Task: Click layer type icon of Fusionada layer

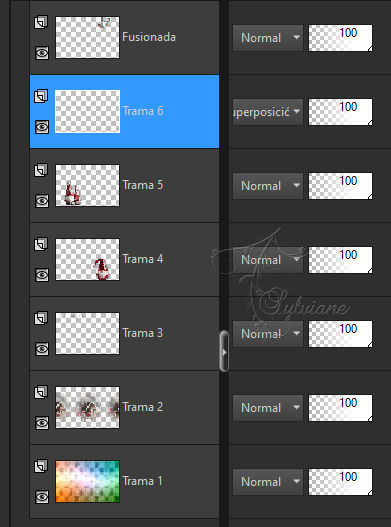Action: [41, 22]
